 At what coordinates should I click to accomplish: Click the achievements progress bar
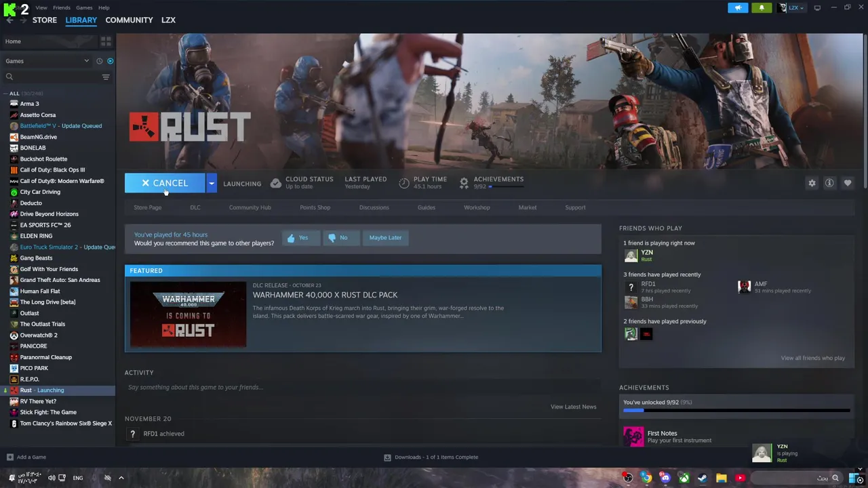point(736,411)
